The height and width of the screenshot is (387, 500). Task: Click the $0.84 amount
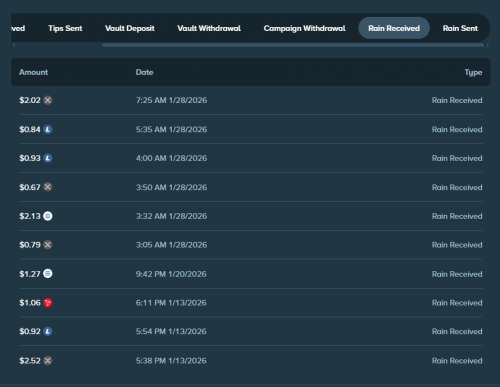[30, 129]
